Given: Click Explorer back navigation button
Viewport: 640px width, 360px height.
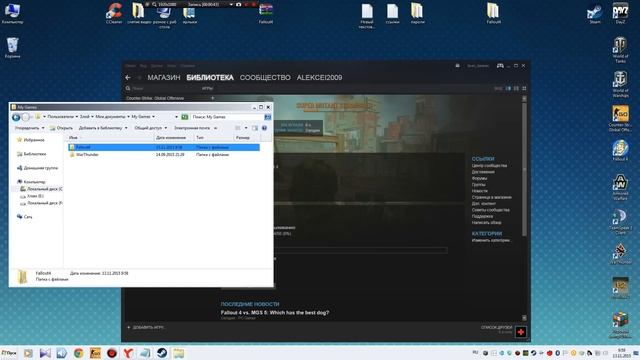Looking at the screenshot, I should 16,118.
